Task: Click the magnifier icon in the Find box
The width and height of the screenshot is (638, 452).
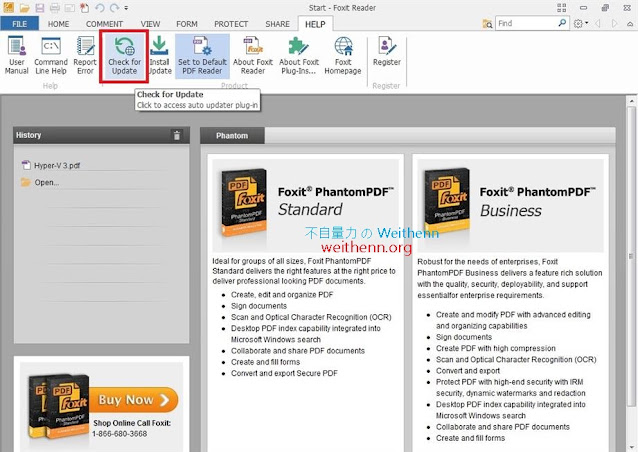Action: coord(562,23)
